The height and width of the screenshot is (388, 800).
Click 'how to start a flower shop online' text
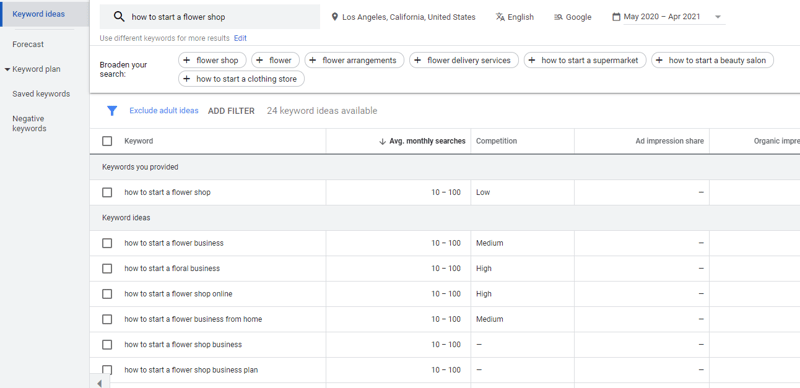pos(178,294)
